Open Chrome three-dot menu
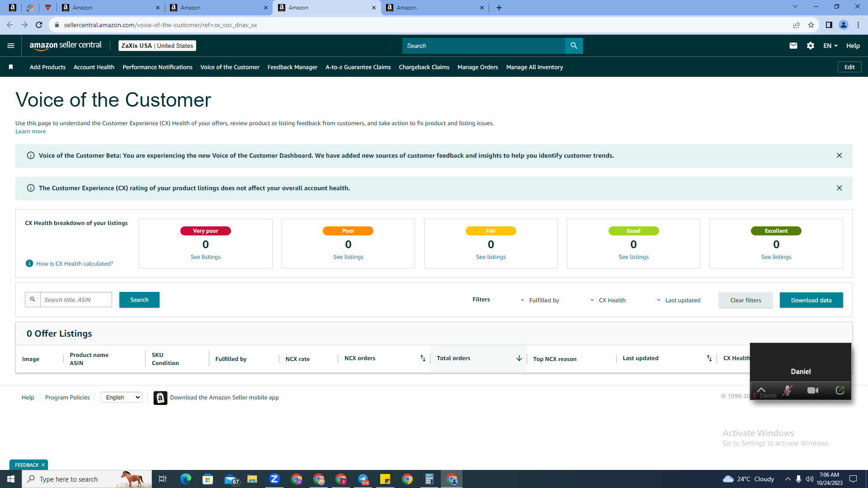Image resolution: width=868 pixels, height=488 pixels. coord(858,25)
